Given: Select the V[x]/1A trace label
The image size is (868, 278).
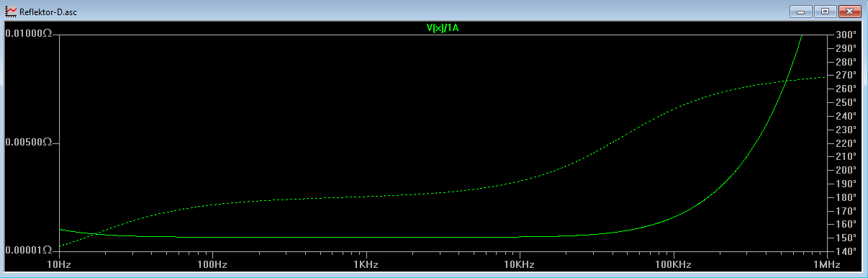Looking at the screenshot, I should (x=443, y=28).
